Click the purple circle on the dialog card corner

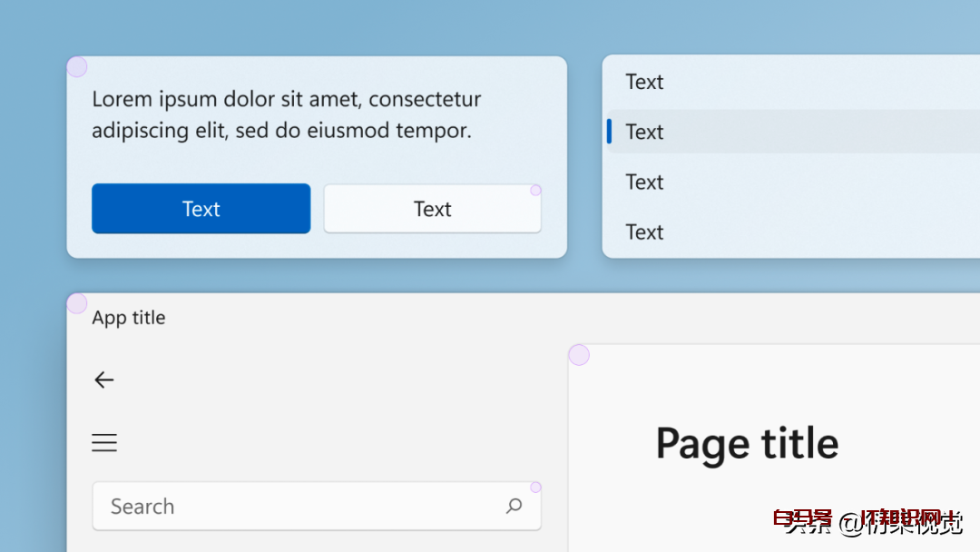(77, 66)
